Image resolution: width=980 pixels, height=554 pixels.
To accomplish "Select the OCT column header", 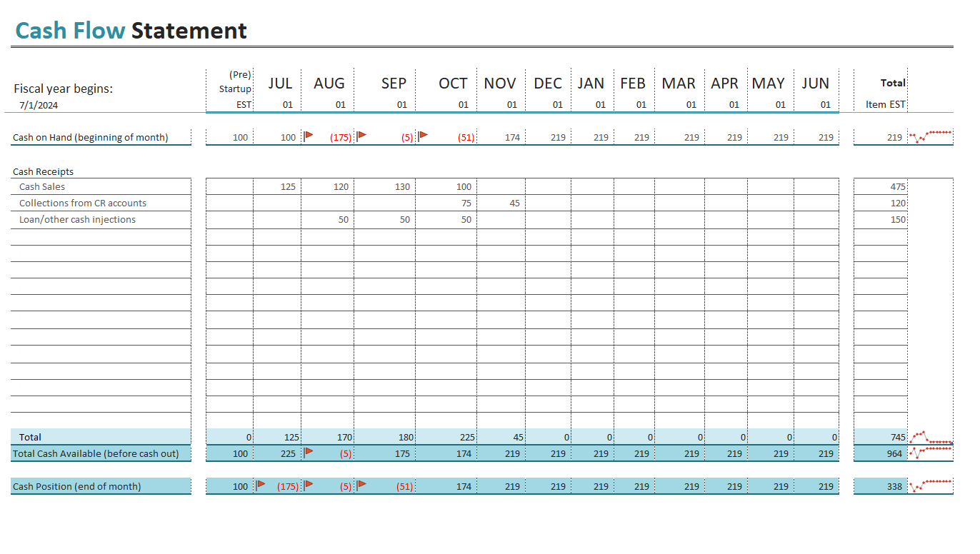I will click(453, 83).
